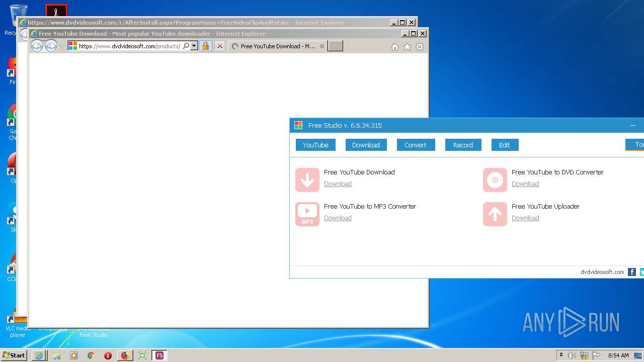Launch Windows Media Player from taskbar
Screen dimensions: 644x362
click(74, 355)
